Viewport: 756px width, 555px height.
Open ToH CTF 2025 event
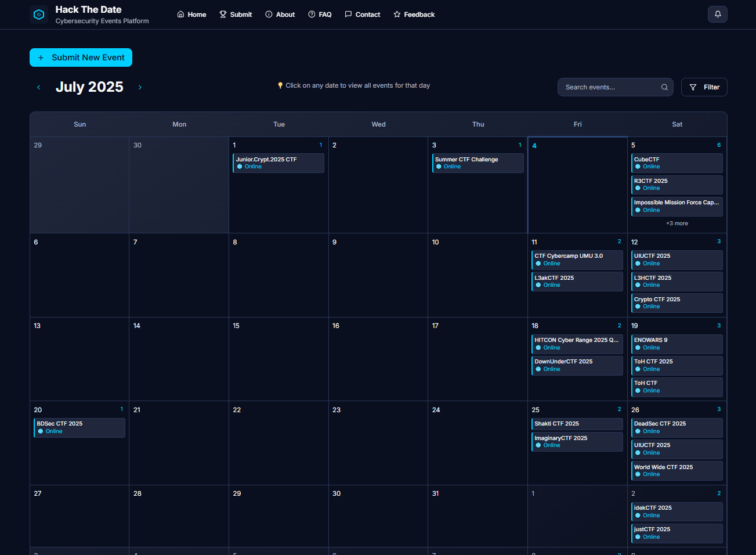tap(677, 365)
